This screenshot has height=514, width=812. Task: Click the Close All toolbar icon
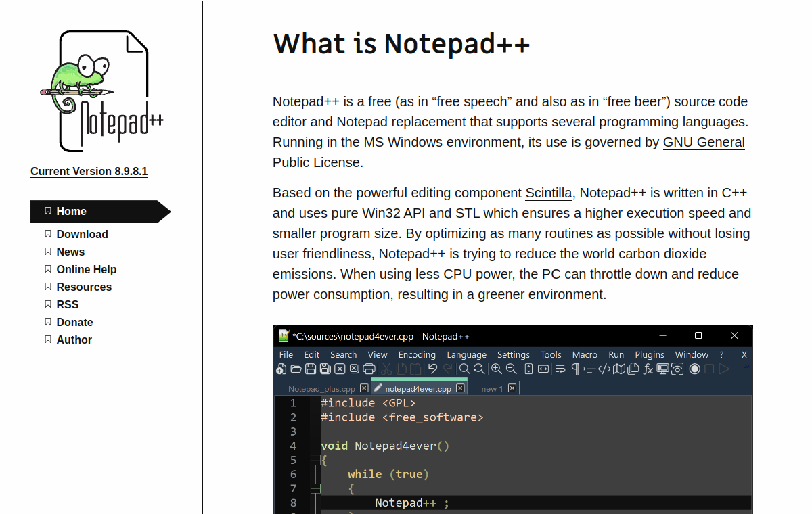354,369
